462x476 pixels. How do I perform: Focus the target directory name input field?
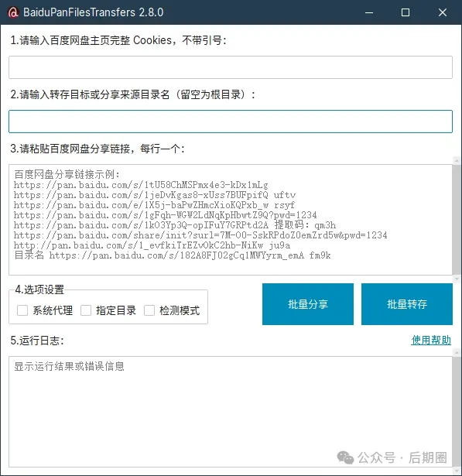[231, 122]
